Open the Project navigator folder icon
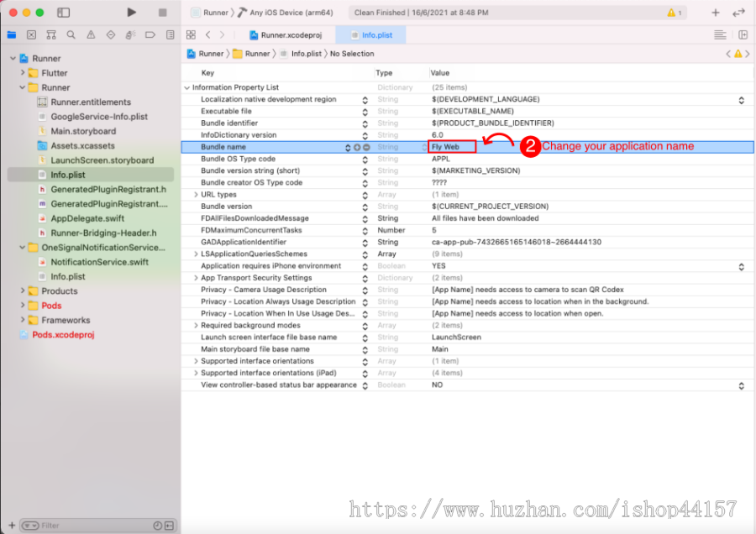Image resolution: width=756 pixels, height=534 pixels. (12, 34)
